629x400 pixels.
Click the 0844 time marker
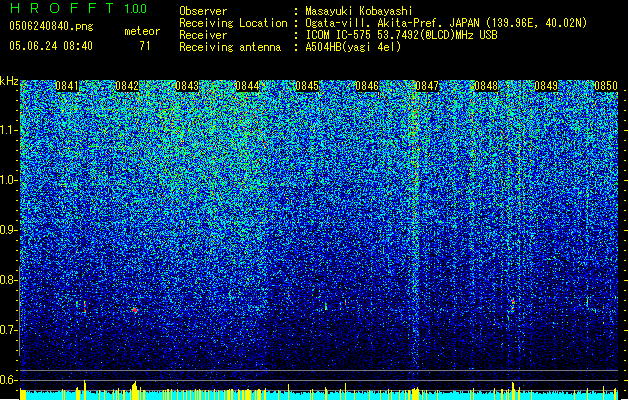(x=247, y=86)
